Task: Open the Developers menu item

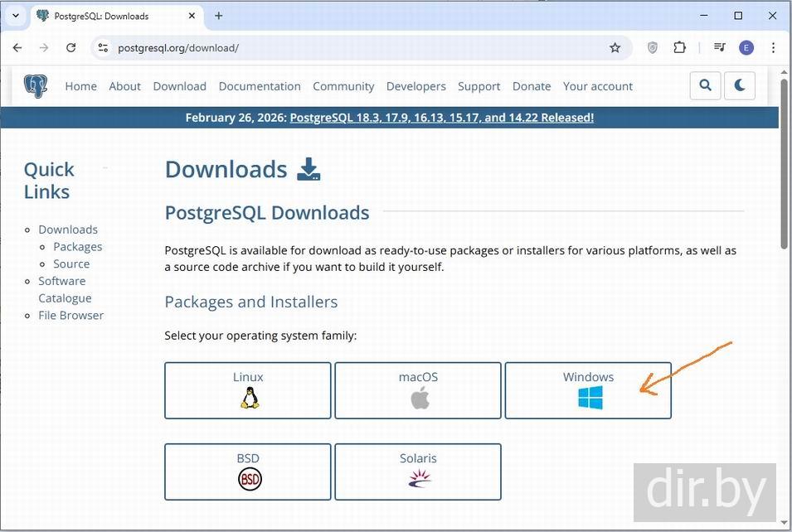Action: (416, 86)
